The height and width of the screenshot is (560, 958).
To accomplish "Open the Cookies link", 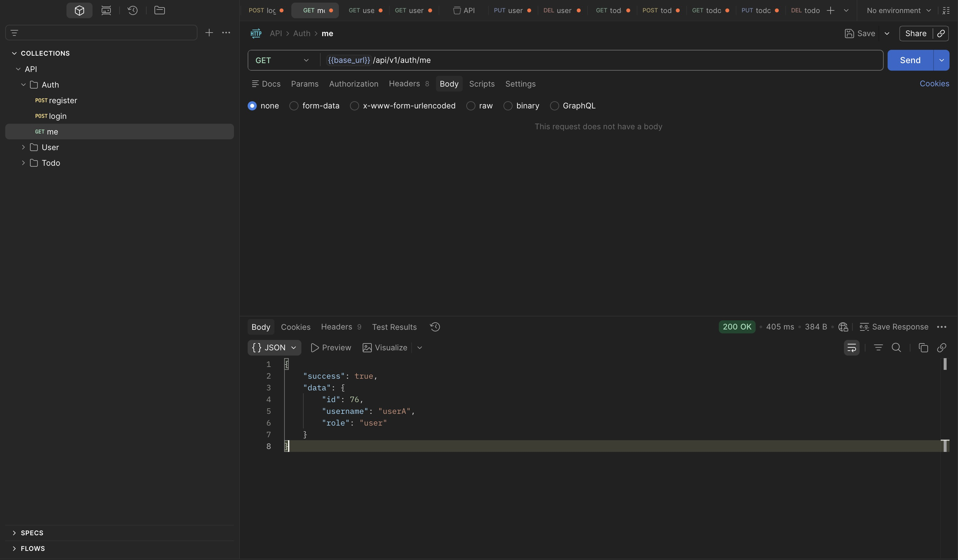I will tap(934, 84).
